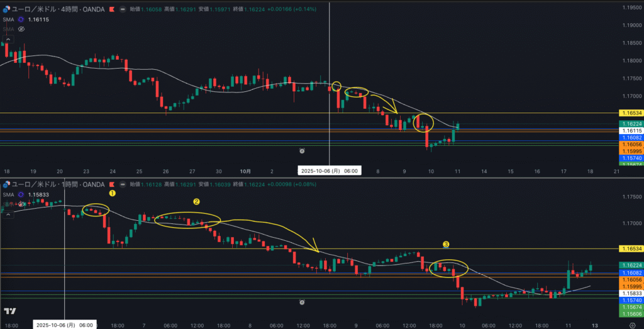Click the red flag icon on the 4-hour chart

coord(112,10)
